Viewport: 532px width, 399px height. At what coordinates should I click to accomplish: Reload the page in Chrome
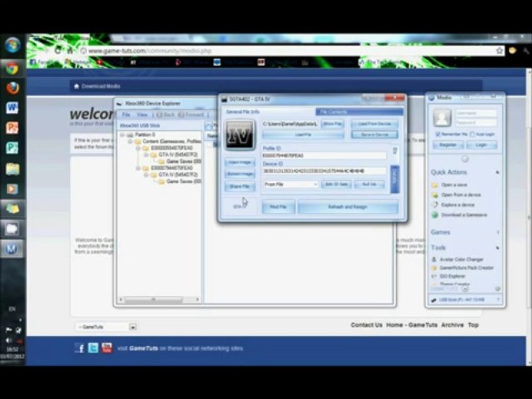(x=58, y=50)
